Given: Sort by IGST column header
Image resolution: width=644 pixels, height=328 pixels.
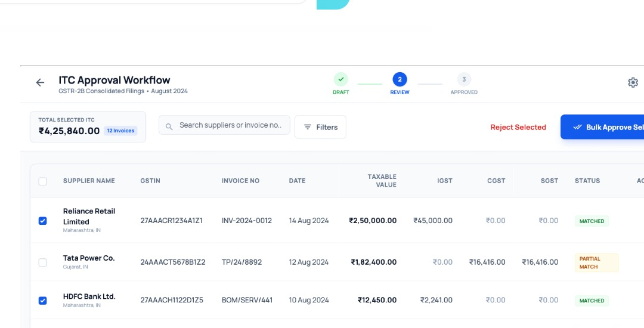Looking at the screenshot, I should coord(445,181).
